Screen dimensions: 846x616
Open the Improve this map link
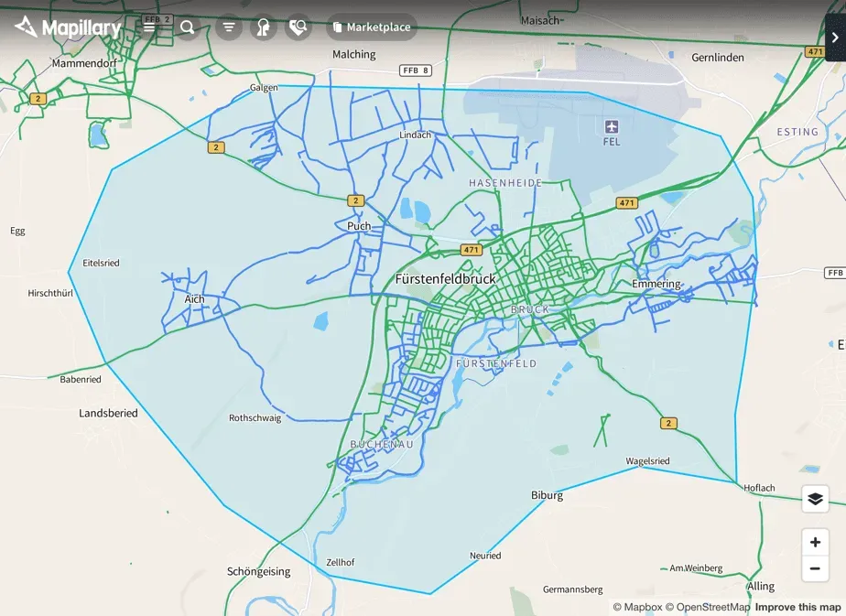tap(798, 608)
